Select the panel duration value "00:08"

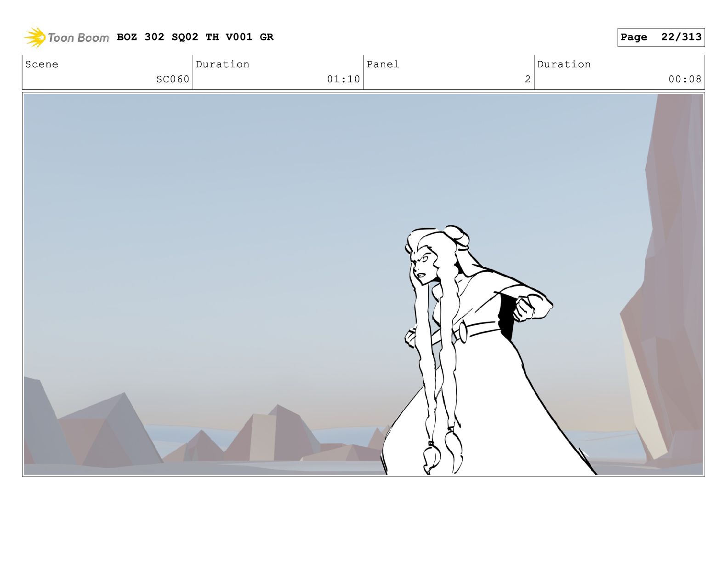[685, 79]
